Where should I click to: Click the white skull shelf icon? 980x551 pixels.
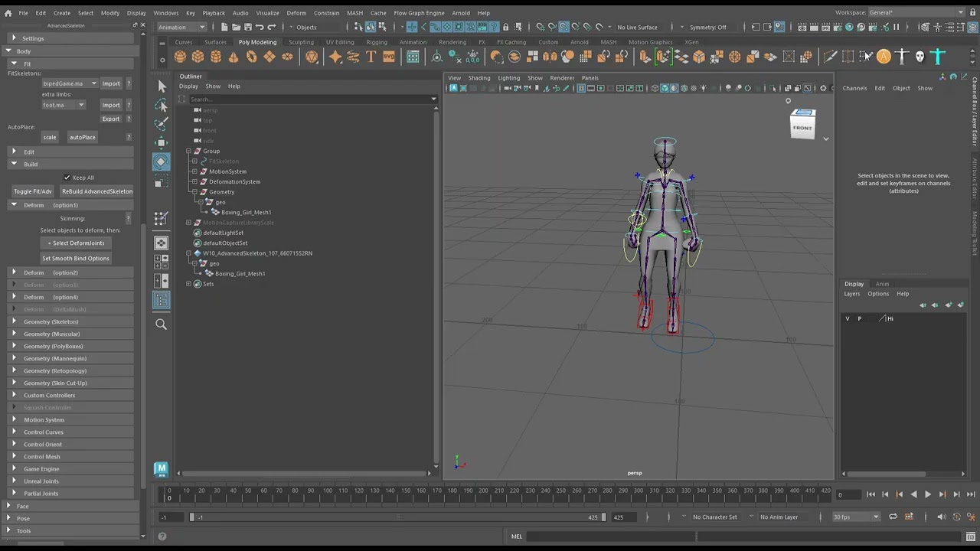[x=920, y=57]
